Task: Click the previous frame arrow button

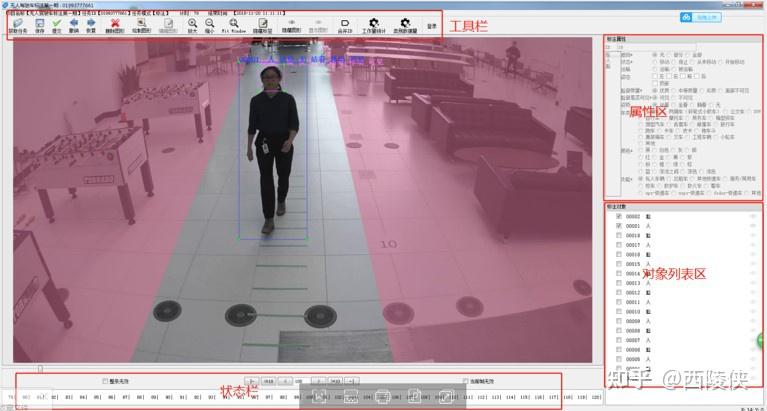Action: point(285,381)
